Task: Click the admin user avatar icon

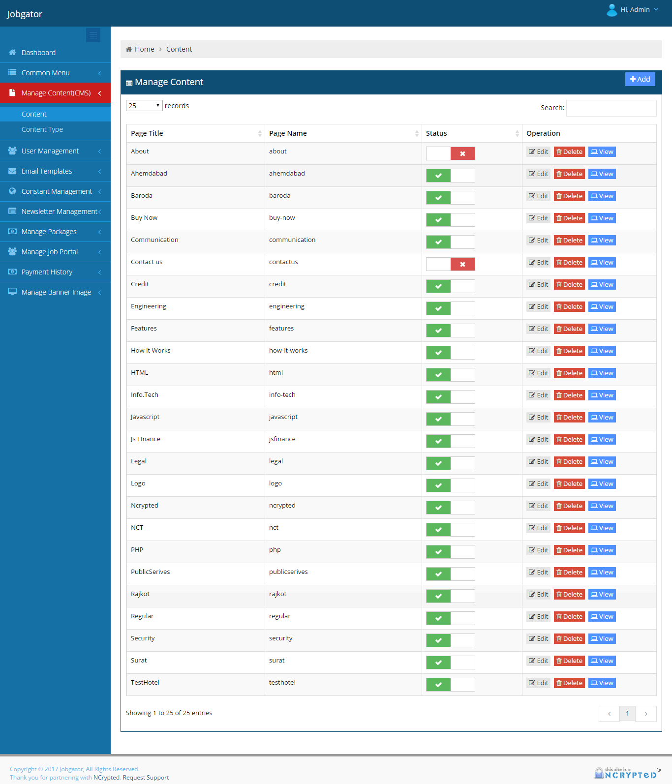Action: point(611,10)
